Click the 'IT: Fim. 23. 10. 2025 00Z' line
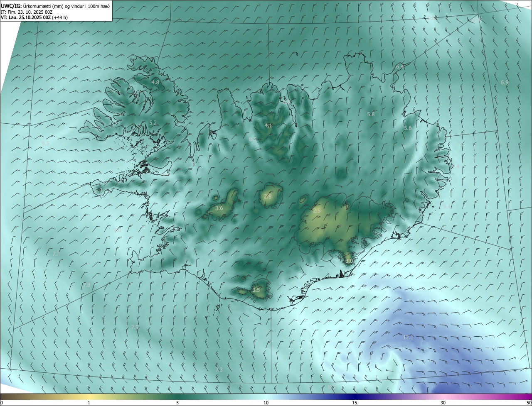Screen dimensions: 532x406 pos(27,12)
